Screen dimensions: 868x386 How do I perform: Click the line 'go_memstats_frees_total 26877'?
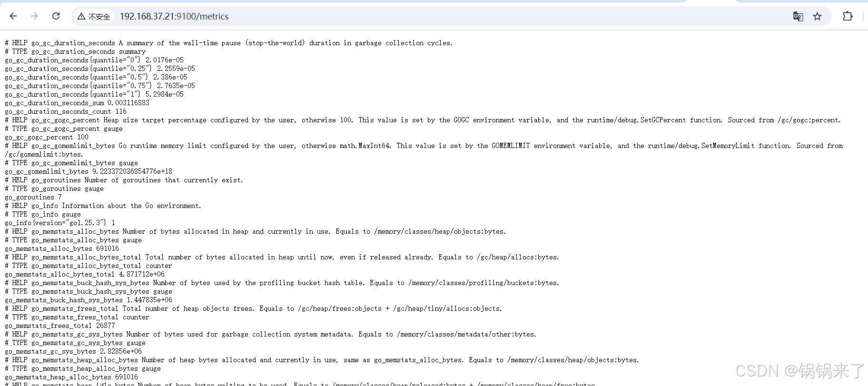point(60,326)
